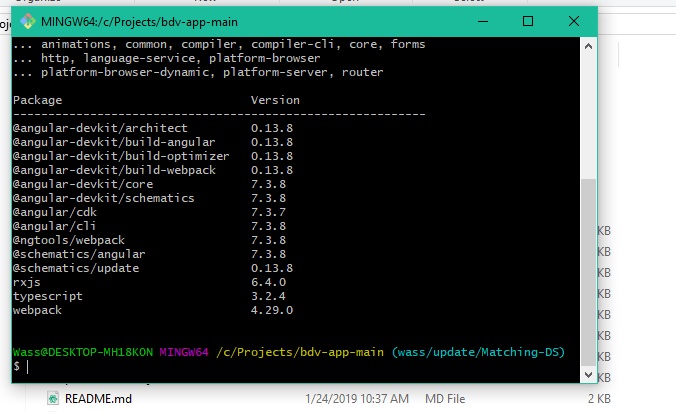
Task: Click the purple MINGW64 prompt text
Action: [x=184, y=352]
